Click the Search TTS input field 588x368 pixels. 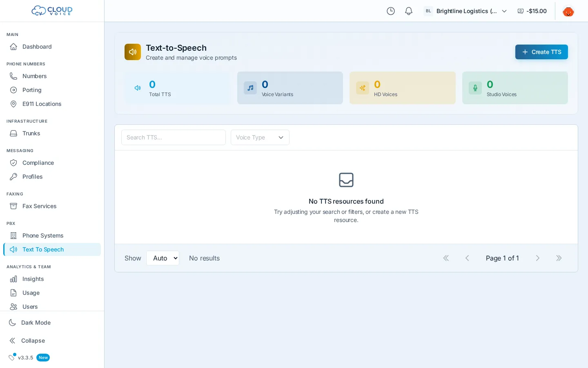pos(174,137)
